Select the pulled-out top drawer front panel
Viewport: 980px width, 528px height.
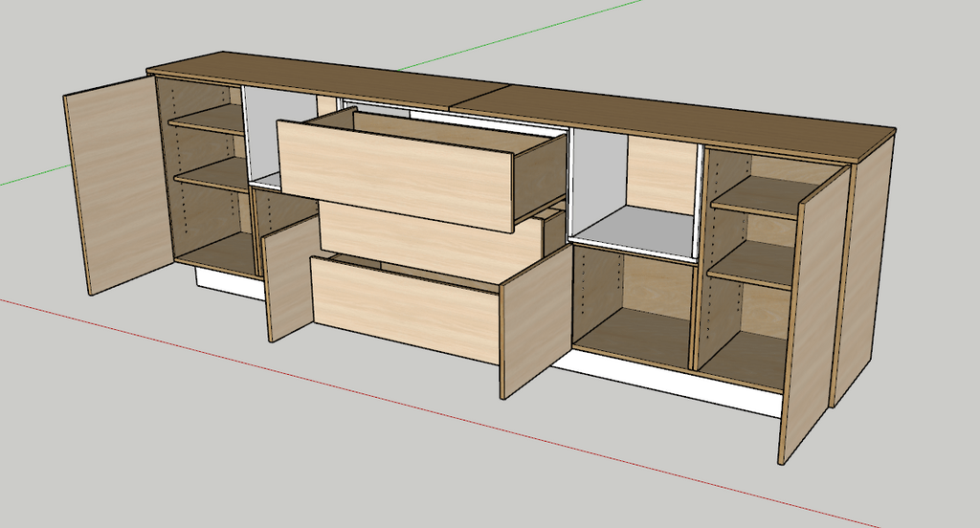(x=397, y=176)
